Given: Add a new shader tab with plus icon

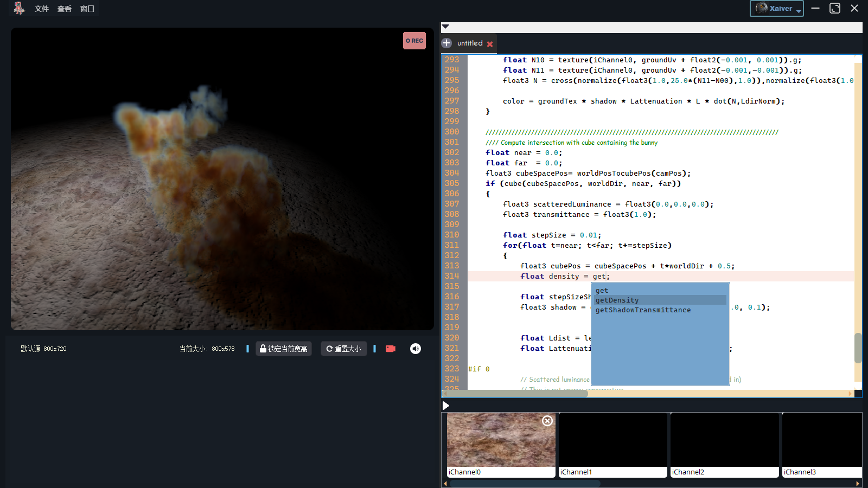Looking at the screenshot, I should coord(446,43).
